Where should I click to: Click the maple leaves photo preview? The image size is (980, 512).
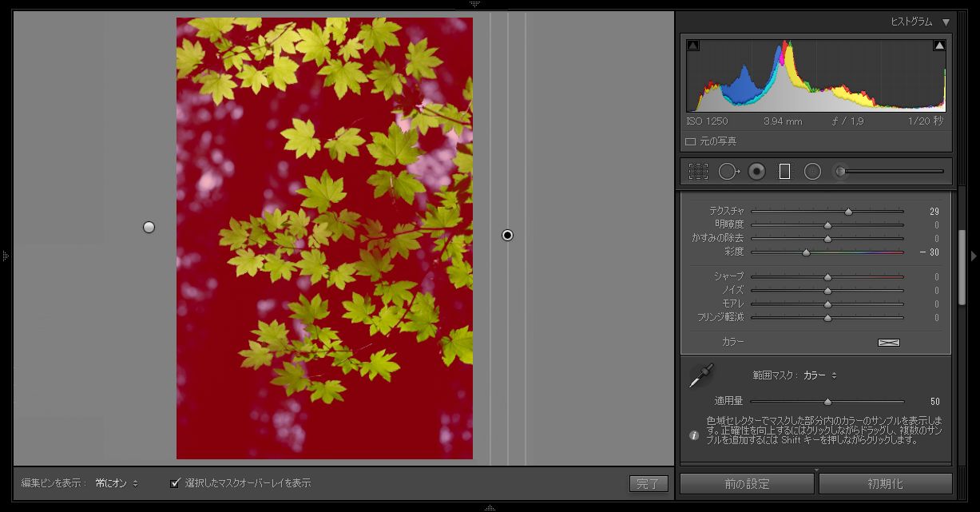pyautogui.click(x=324, y=238)
